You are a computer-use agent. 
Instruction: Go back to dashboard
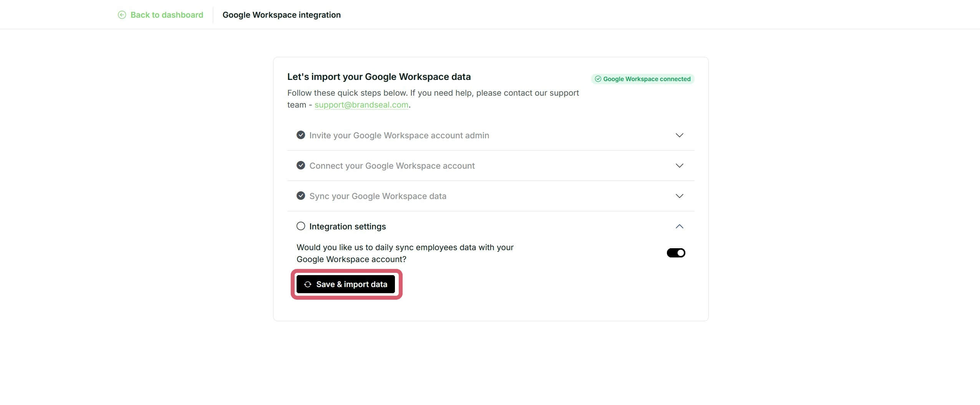point(167,15)
